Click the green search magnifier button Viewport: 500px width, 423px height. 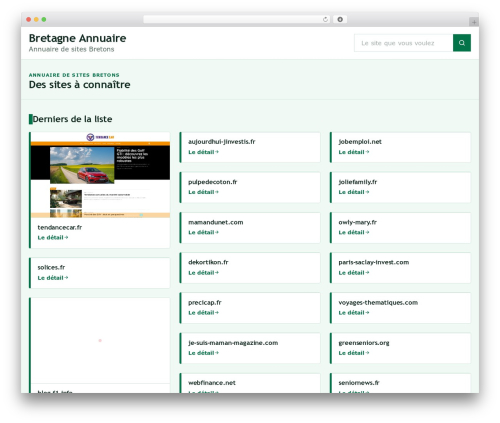click(462, 43)
